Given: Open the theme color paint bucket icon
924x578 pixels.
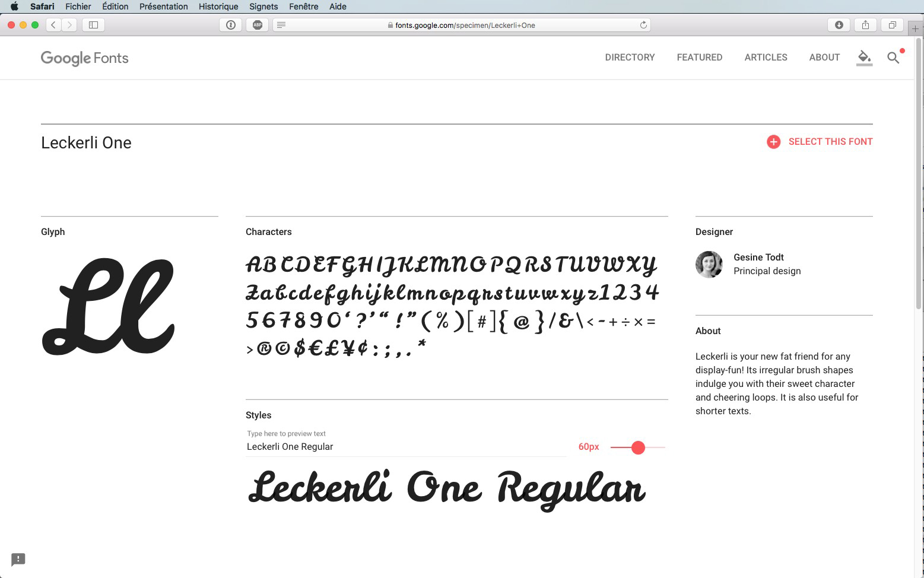Looking at the screenshot, I should [x=864, y=58].
